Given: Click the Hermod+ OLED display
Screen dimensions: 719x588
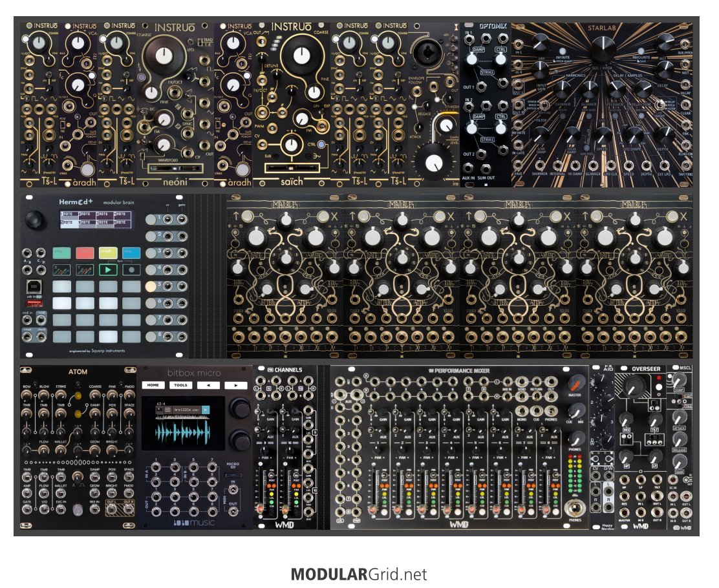Looking at the screenshot, I should (96, 219).
